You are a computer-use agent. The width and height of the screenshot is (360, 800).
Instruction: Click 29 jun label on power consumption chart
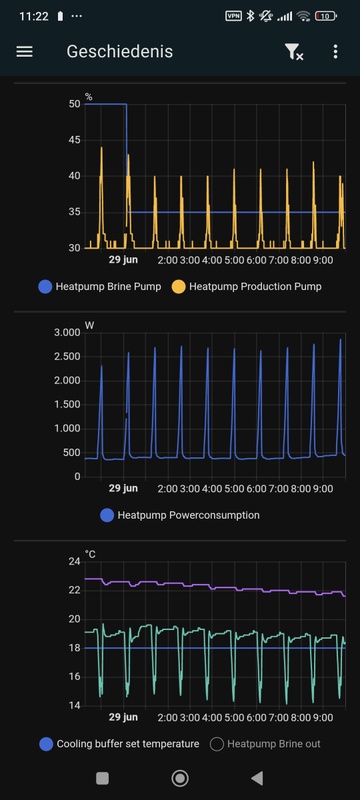(123, 488)
